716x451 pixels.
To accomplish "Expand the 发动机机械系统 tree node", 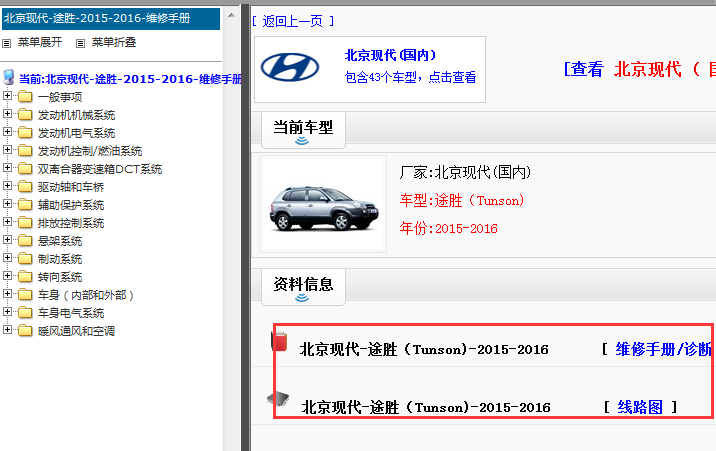I will click(7, 113).
